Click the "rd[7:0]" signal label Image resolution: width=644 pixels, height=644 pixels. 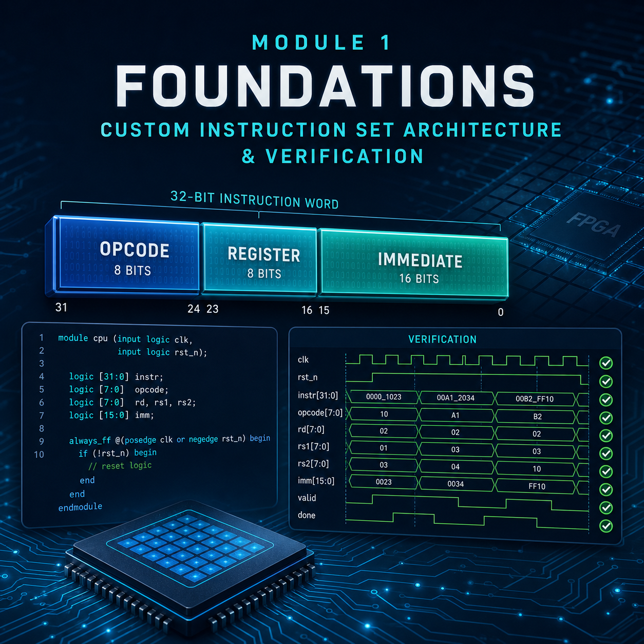(311, 429)
